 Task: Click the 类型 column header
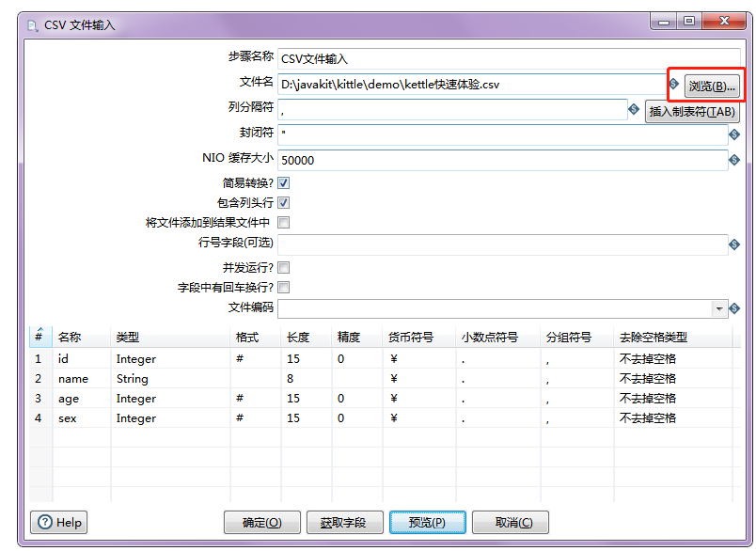[170, 337]
